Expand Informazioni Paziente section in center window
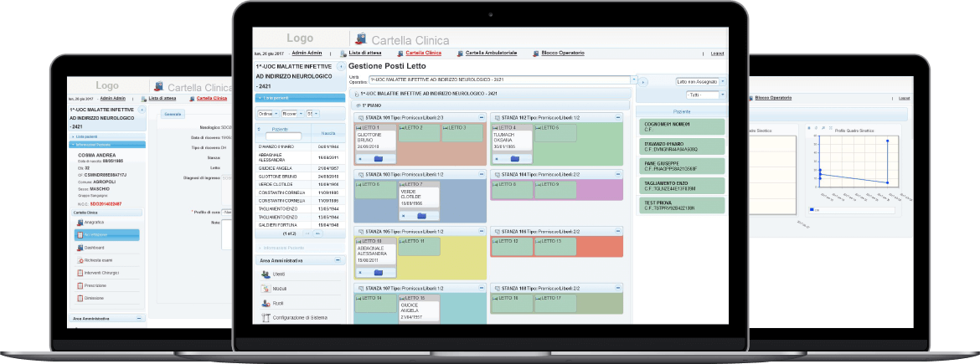This screenshot has height=364, width=980. [x=300, y=248]
